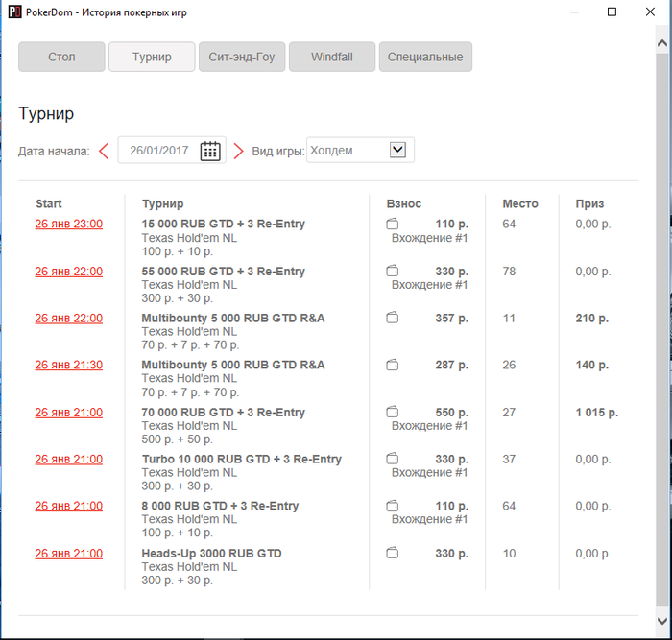672x640 pixels.
Task: Open 26 янв 21:00 link for 8 000 RUB GTD
Action: (x=68, y=506)
